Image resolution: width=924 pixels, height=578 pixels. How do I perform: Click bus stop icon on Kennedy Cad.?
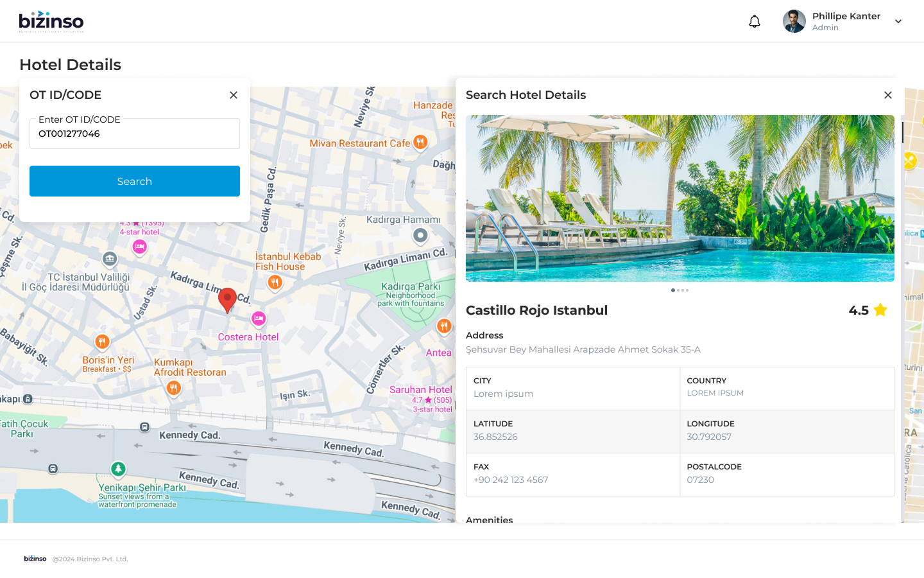145,427
